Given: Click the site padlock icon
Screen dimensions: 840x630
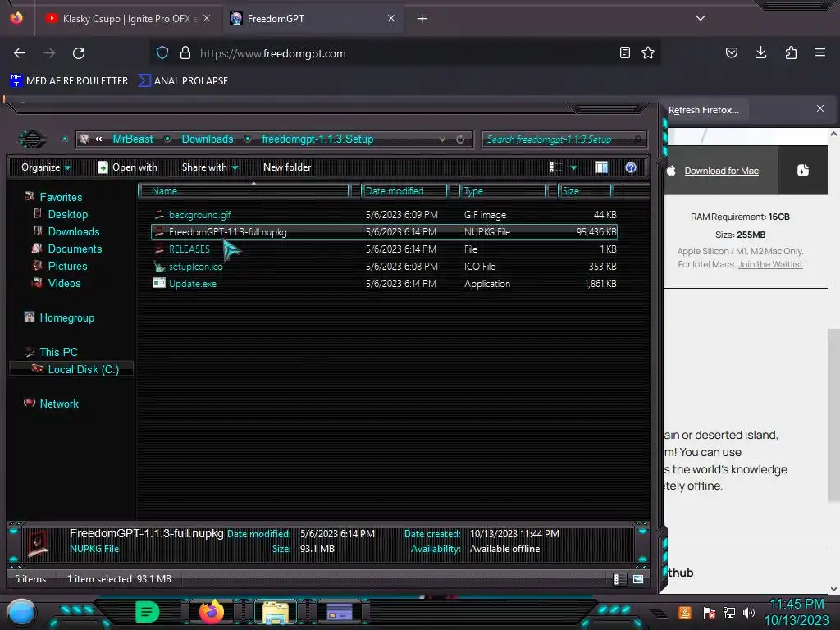Looking at the screenshot, I should click(185, 53).
